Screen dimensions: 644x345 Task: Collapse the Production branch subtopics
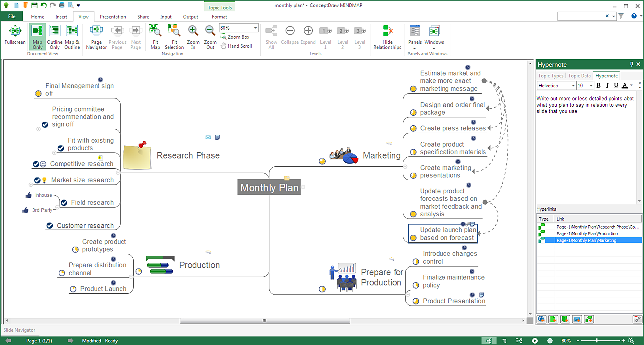[x=131, y=276]
